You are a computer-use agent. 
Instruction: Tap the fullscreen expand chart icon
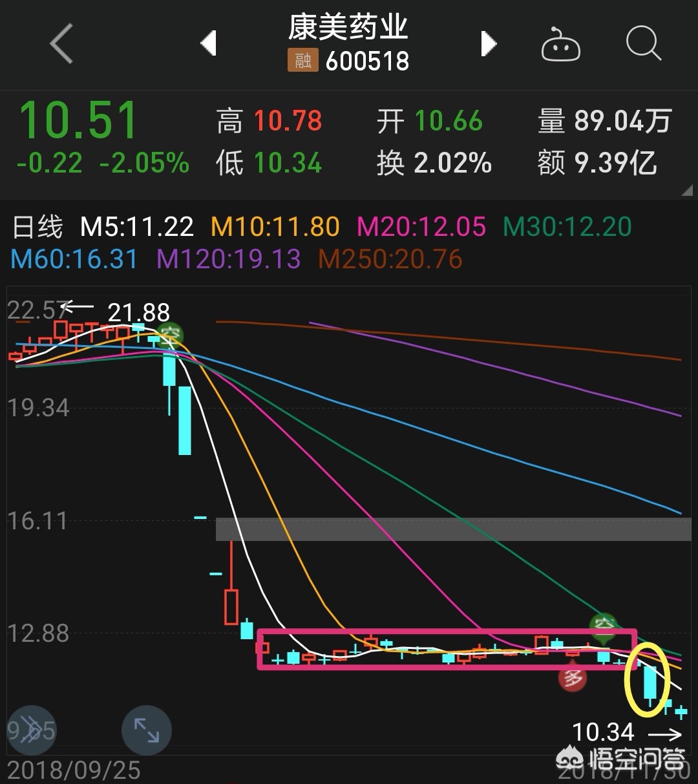pos(147,730)
